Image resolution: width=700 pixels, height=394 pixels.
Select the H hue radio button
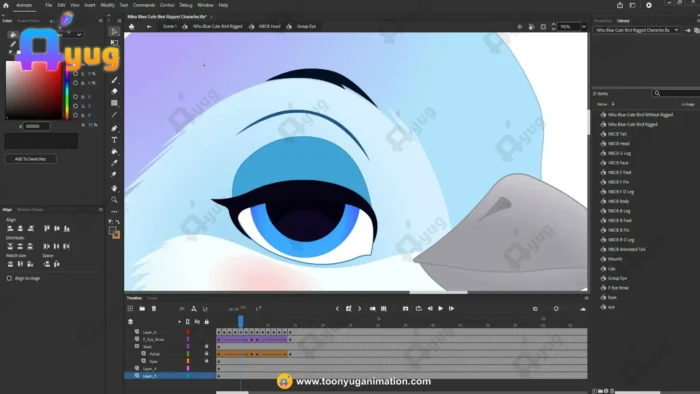(x=75, y=65)
